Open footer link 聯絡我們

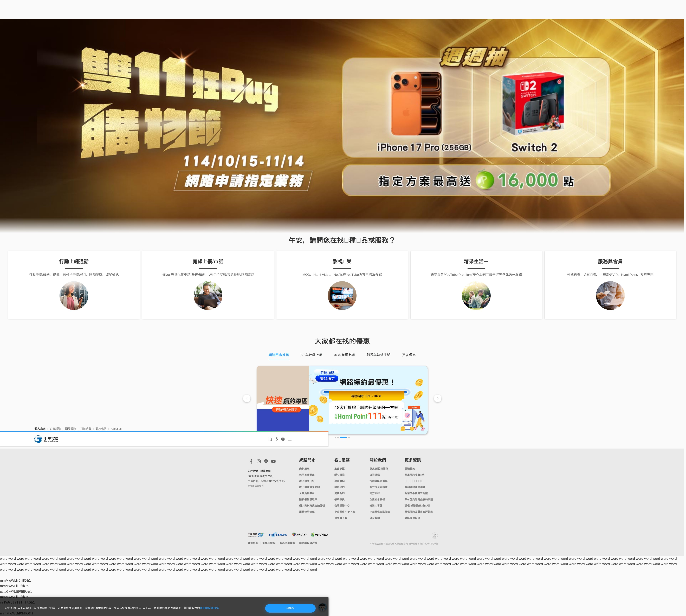339,487
